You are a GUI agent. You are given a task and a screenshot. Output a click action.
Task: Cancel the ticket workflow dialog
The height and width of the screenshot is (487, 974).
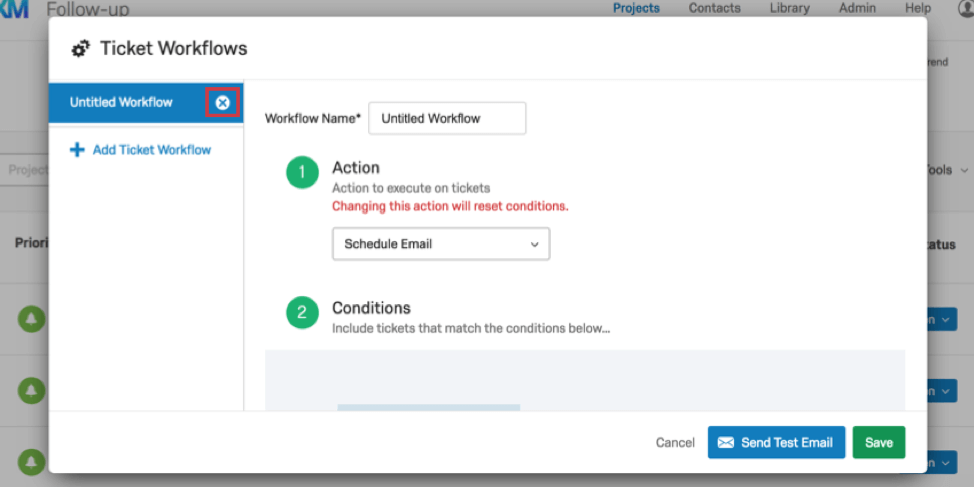click(675, 443)
